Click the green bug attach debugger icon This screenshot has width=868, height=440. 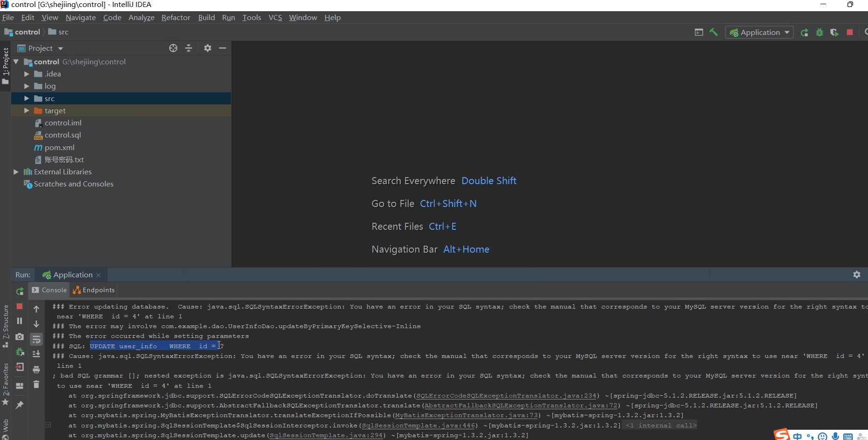[x=20, y=352]
